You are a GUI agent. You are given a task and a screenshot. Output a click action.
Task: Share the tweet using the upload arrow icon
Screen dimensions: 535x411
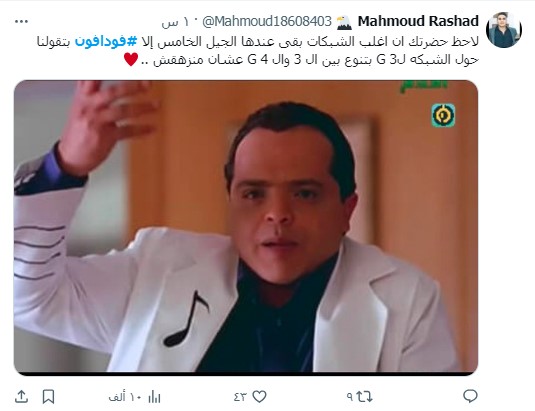click(21, 397)
